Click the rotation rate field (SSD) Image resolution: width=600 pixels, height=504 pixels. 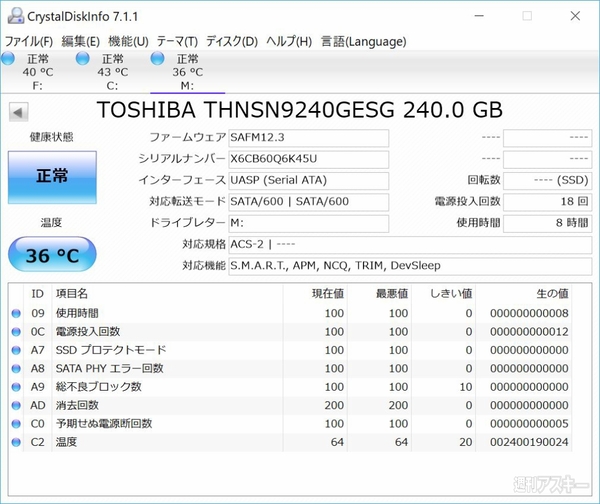tap(548, 181)
